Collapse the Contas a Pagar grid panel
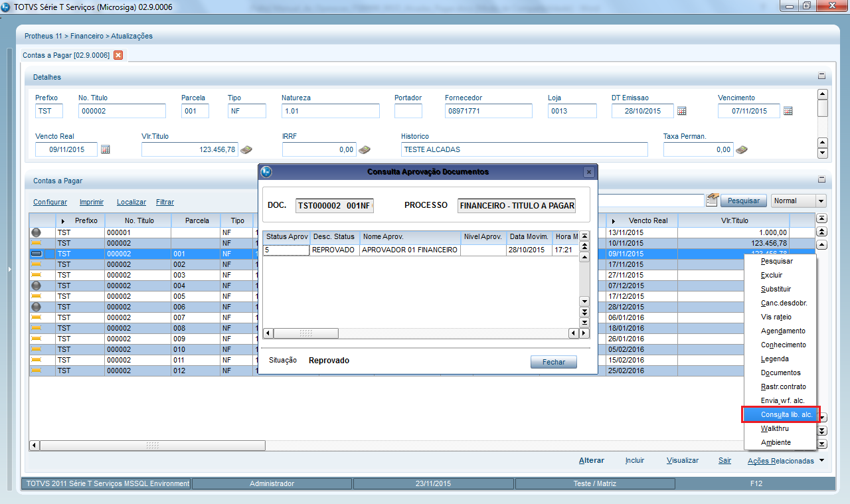This screenshot has width=850, height=504. point(821,179)
